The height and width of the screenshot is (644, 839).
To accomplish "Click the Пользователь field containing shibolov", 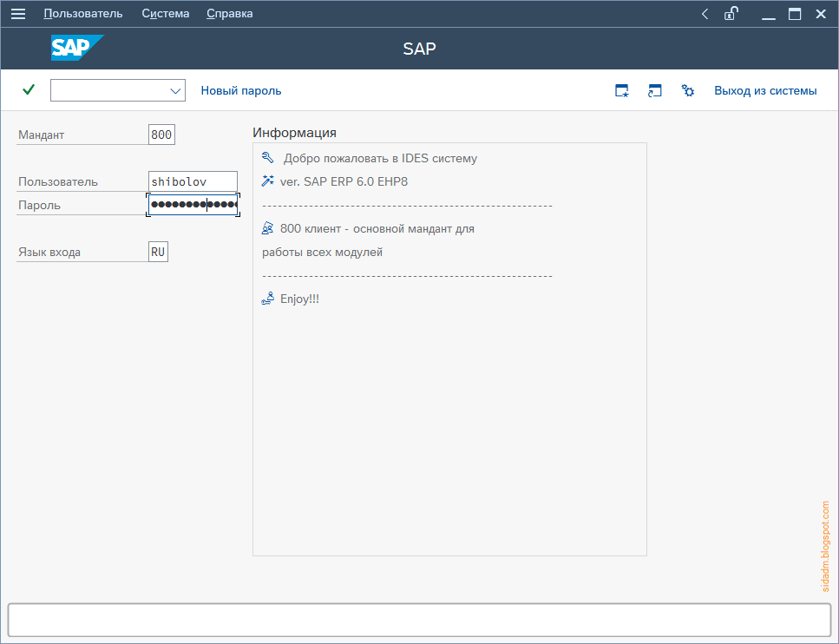I will pos(193,181).
